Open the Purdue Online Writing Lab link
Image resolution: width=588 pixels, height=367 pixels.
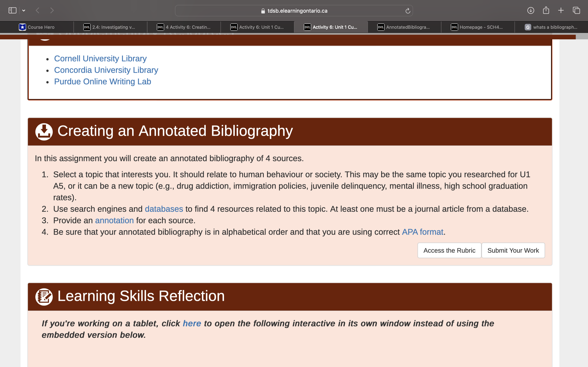point(102,82)
